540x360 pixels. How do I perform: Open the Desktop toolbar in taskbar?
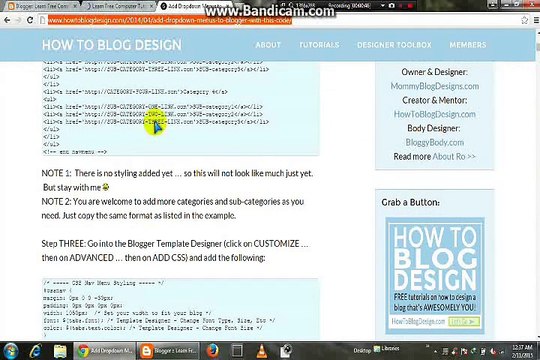tap(362, 350)
